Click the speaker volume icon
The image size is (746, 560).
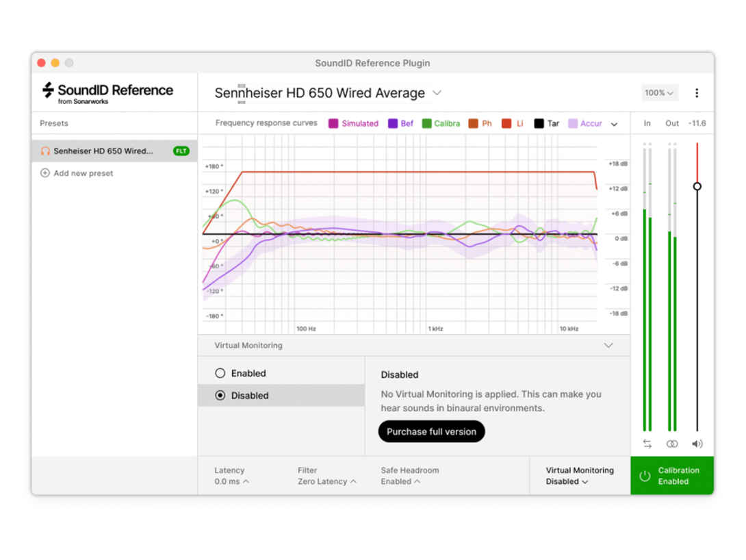697,444
